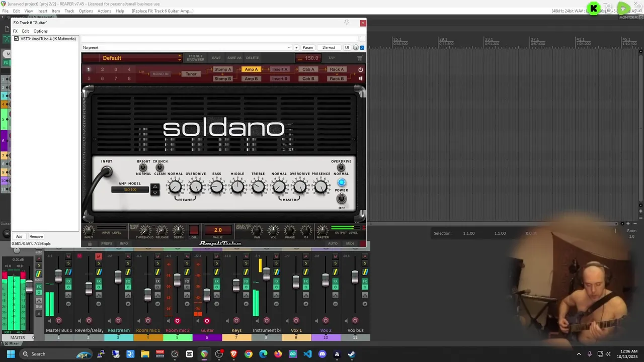Flip the amp Power/Off switch

click(x=341, y=199)
